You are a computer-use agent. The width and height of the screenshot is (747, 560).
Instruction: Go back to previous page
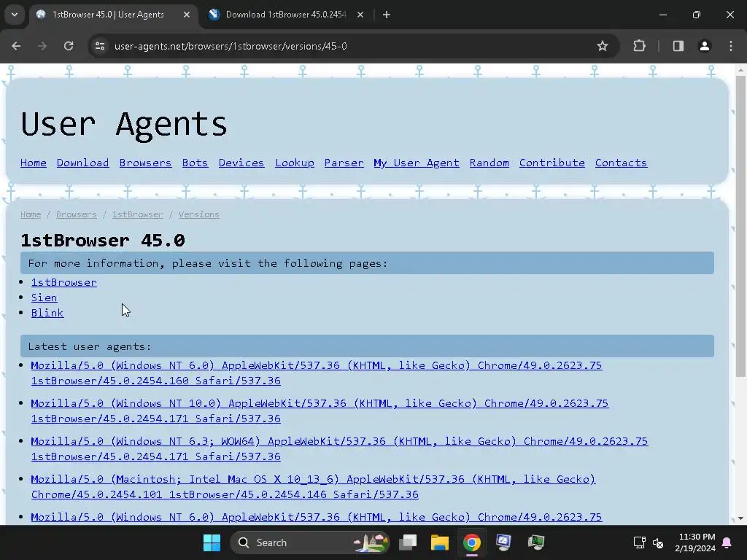(16, 46)
